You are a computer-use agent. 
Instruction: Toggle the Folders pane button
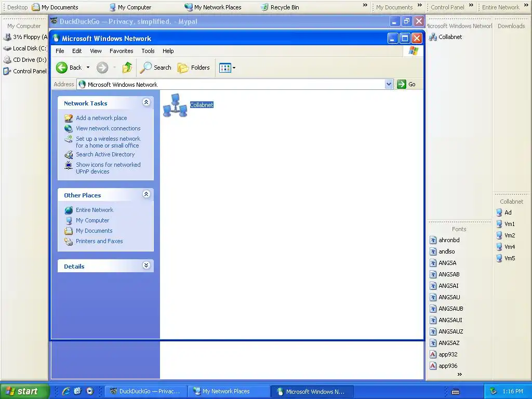(x=194, y=68)
